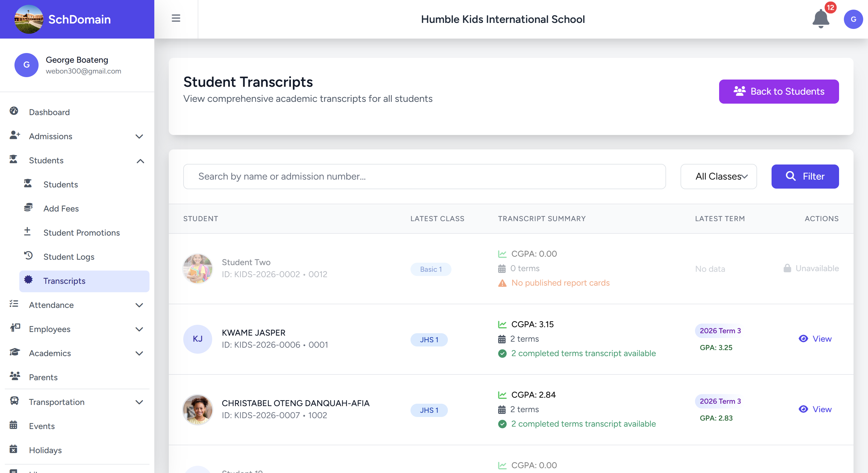The height and width of the screenshot is (473, 868).
Task: Click Christabel Oteng Danquah-Afia's profile photo
Action: pyautogui.click(x=197, y=409)
